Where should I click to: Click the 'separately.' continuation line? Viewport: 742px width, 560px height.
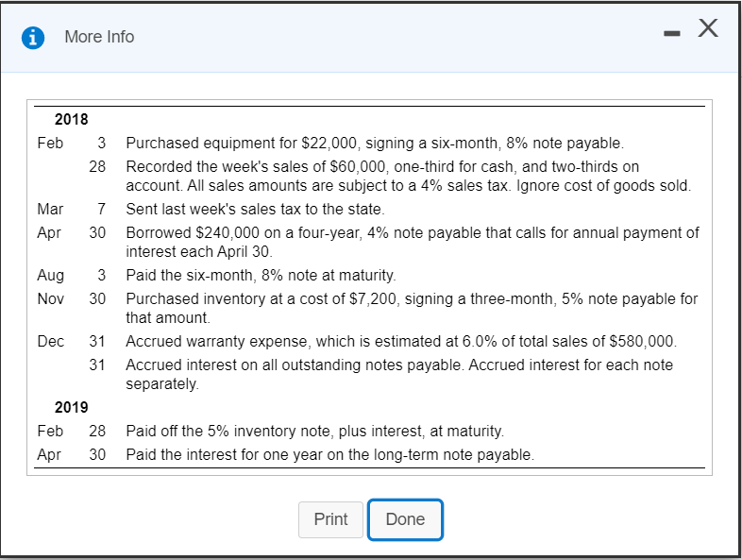click(x=162, y=384)
